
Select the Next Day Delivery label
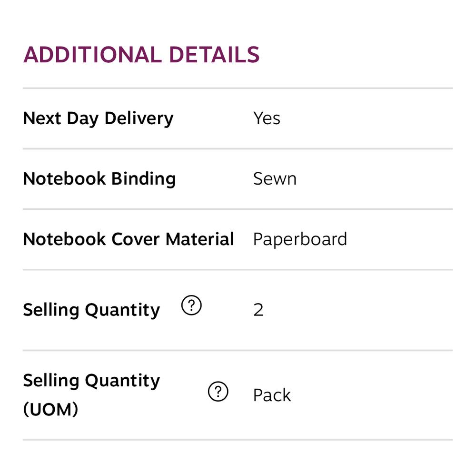click(x=98, y=118)
